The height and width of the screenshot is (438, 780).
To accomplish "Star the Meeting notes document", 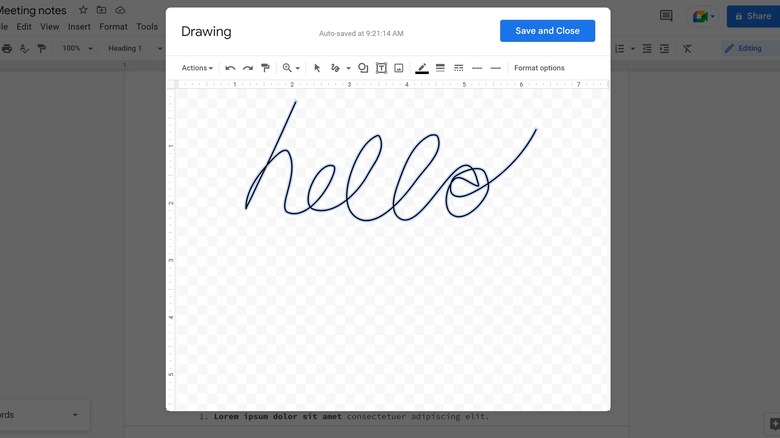I will [x=83, y=10].
